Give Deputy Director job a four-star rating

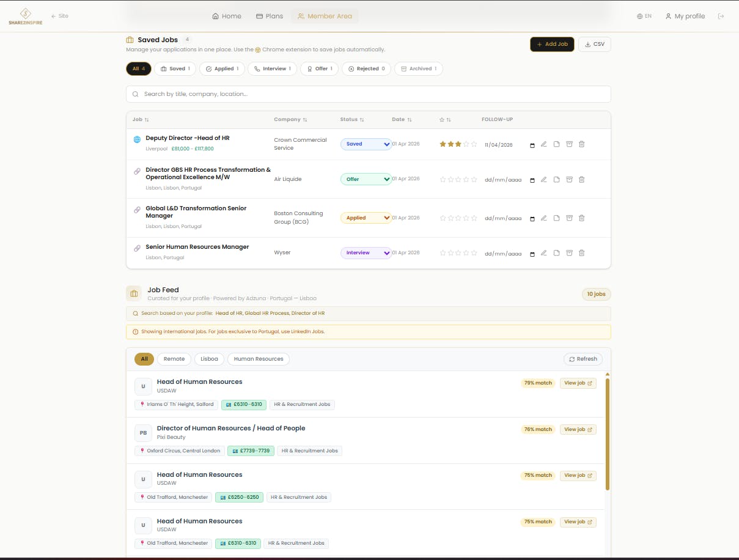(466, 144)
